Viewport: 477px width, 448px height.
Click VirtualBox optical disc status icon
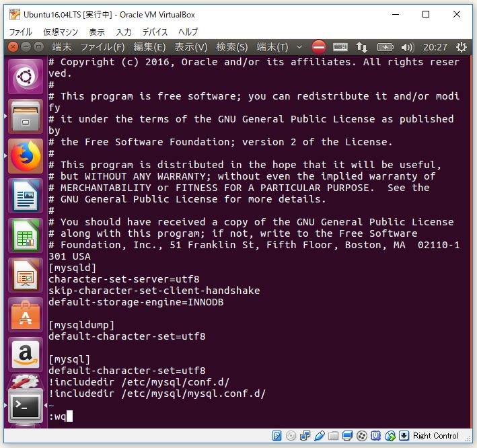pyautogui.click(x=291, y=436)
